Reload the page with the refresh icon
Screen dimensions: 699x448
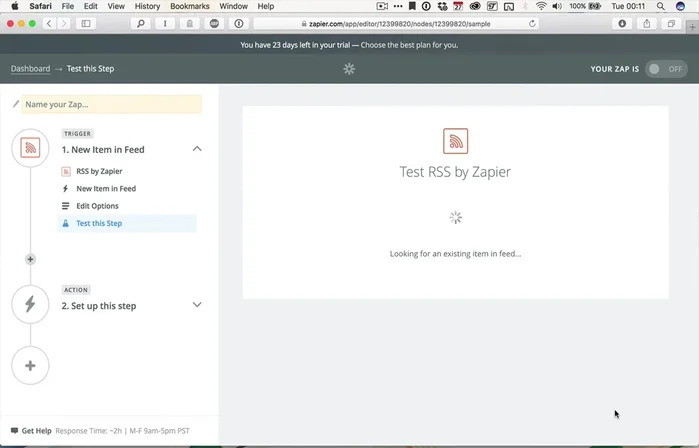pos(532,23)
